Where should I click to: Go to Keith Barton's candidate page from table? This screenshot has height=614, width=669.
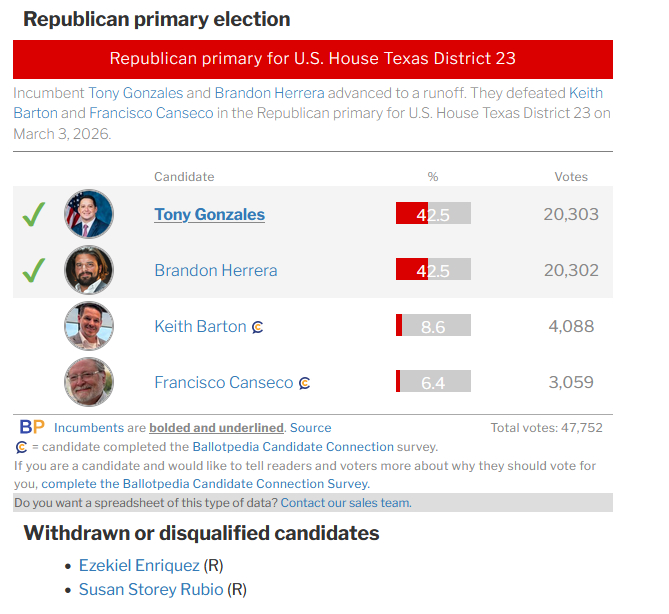coord(200,326)
